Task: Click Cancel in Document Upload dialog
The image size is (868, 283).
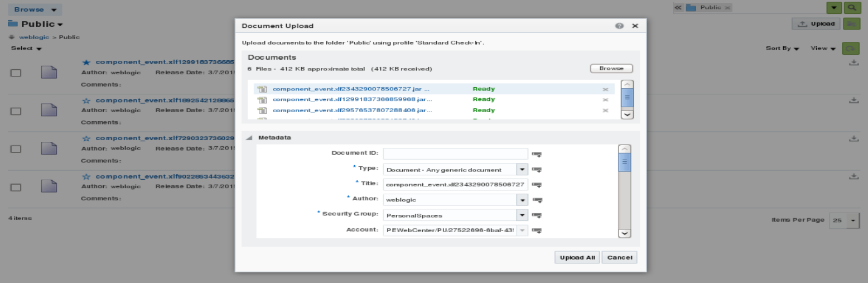Action: tap(619, 257)
